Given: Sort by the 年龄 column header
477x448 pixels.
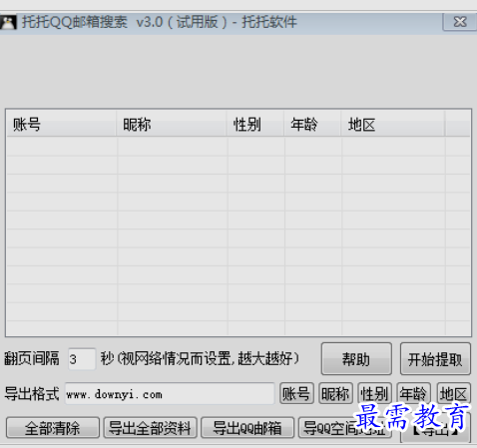Looking at the screenshot, I should tap(312, 124).
